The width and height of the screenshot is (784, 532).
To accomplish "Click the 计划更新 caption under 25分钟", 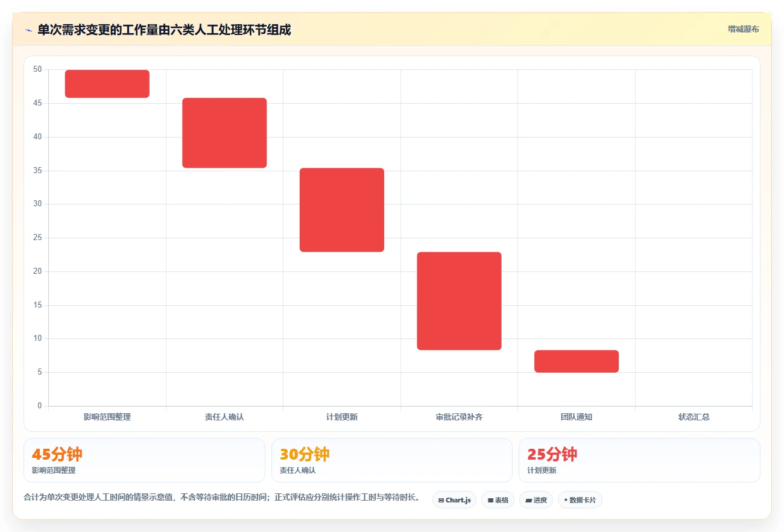I will (542, 470).
